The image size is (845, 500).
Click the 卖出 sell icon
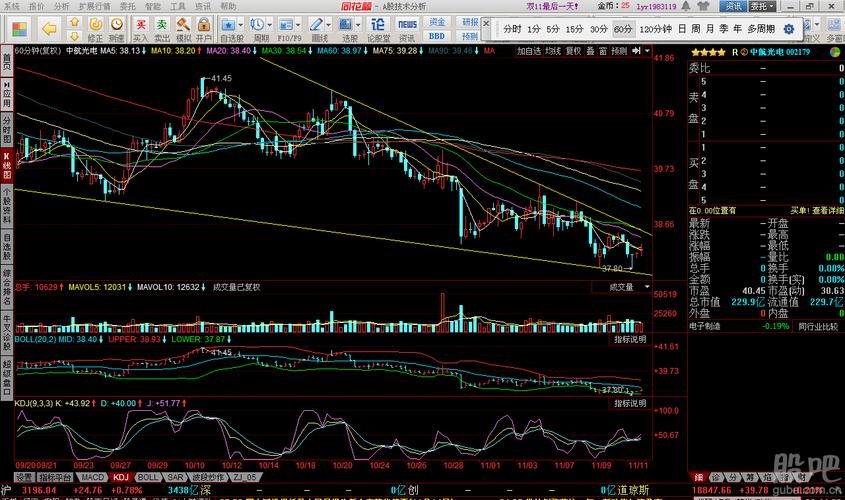(x=162, y=25)
